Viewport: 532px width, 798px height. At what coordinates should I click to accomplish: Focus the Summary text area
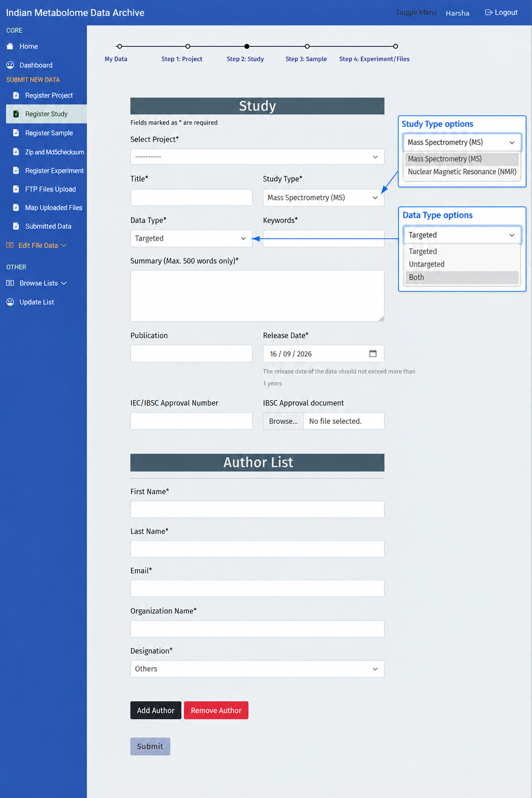pyautogui.click(x=257, y=296)
